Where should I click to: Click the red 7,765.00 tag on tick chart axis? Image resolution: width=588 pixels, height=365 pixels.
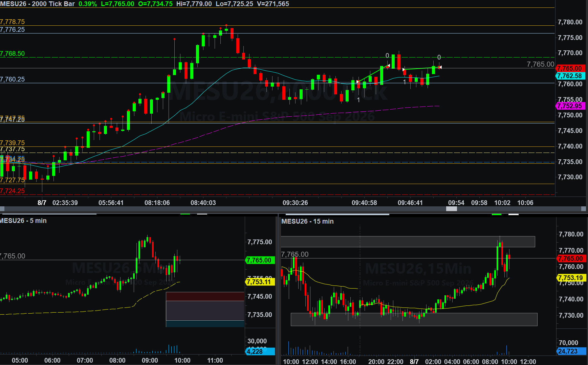coord(570,68)
